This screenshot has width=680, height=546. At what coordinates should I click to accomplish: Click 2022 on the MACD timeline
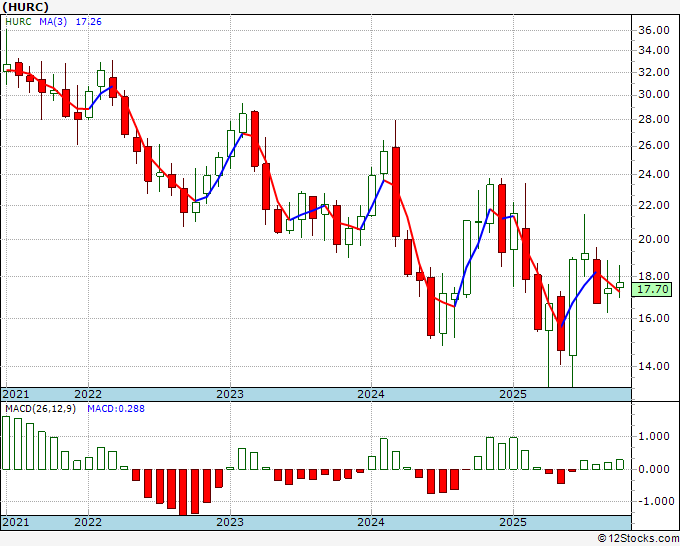88,522
